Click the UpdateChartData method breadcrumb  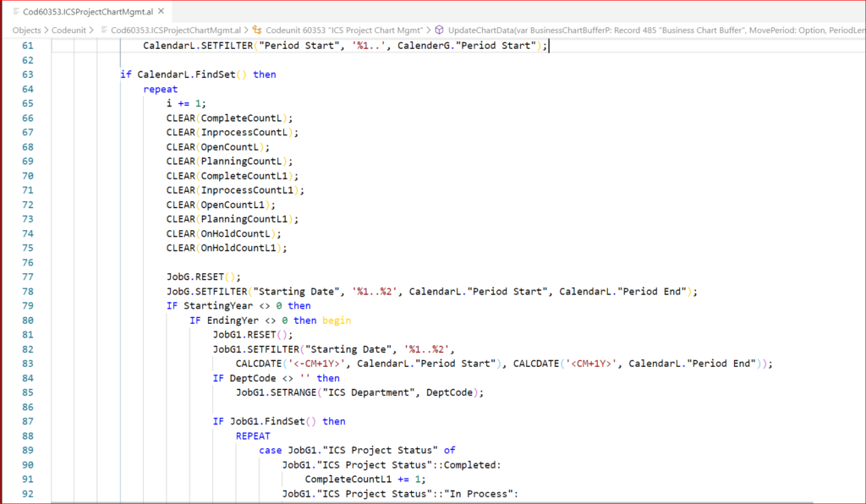coord(656,30)
